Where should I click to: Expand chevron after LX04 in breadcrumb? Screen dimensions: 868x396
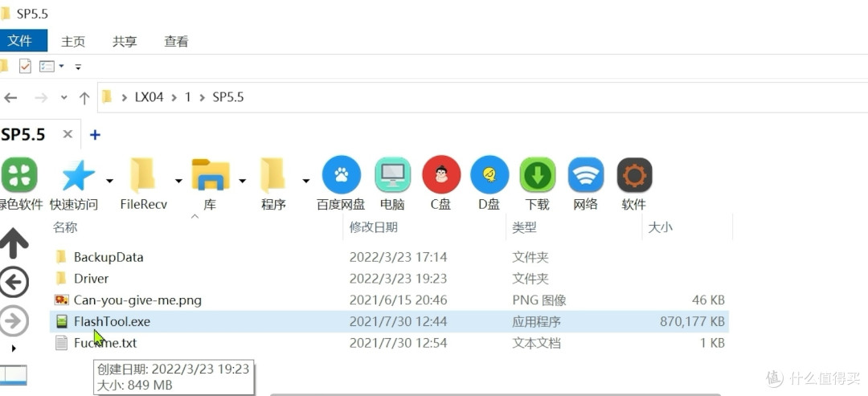(174, 98)
